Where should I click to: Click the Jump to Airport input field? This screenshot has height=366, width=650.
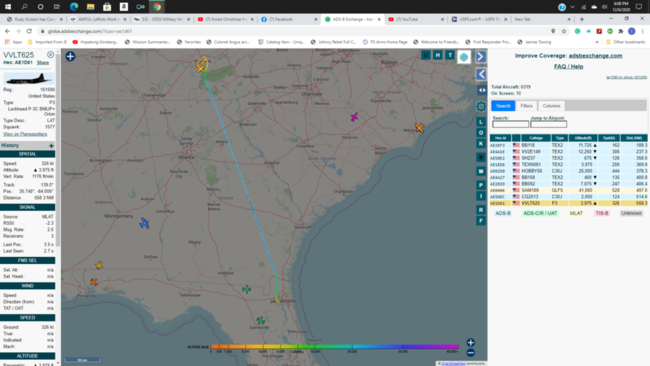(548, 124)
